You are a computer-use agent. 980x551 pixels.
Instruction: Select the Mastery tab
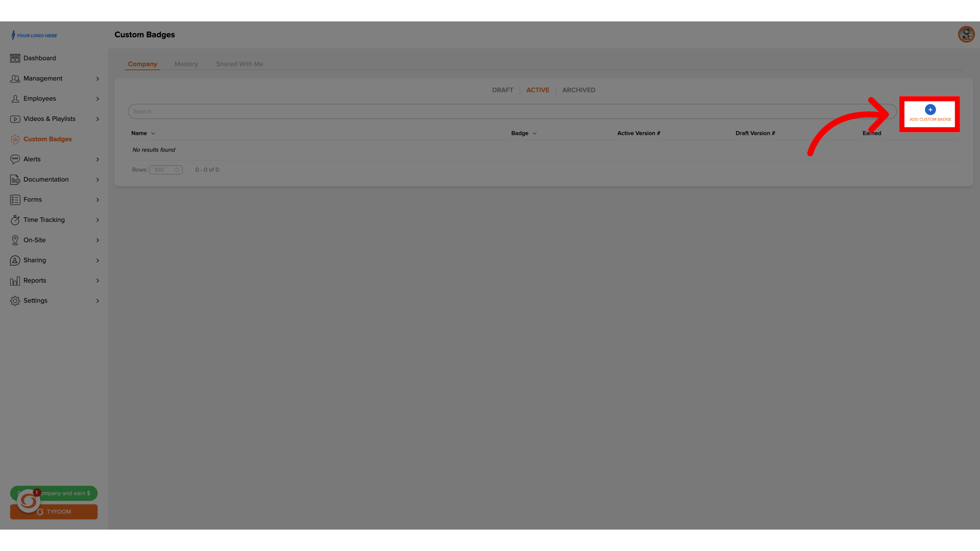coord(186,64)
